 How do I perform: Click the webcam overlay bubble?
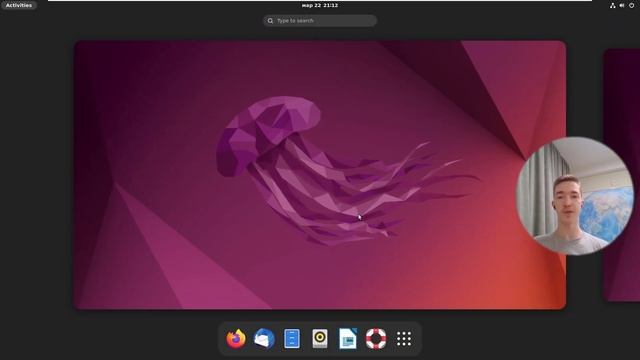[575, 196]
